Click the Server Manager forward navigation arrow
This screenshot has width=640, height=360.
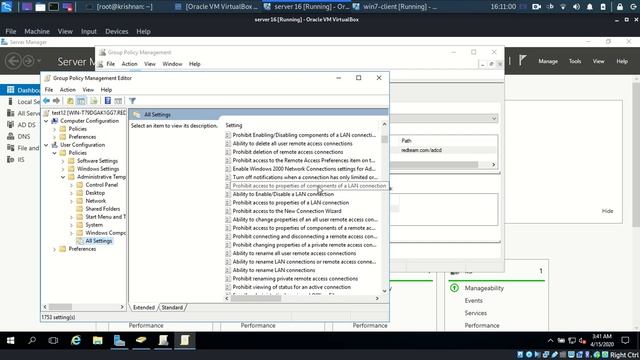(x=28, y=61)
